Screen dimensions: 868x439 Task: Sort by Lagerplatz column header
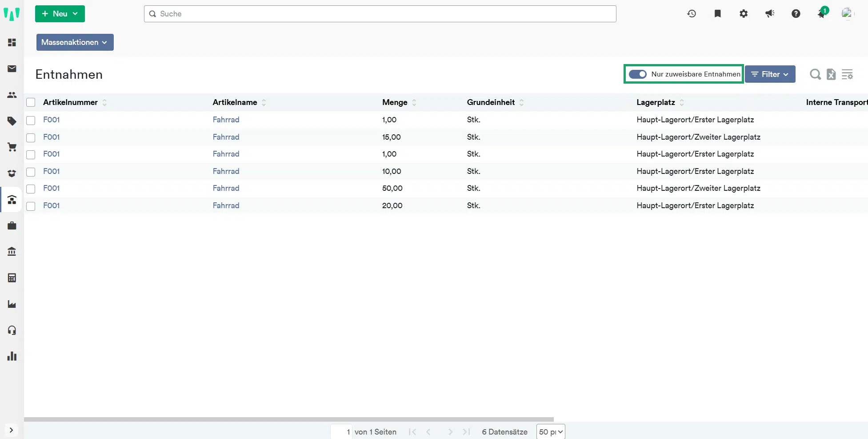[x=656, y=102]
